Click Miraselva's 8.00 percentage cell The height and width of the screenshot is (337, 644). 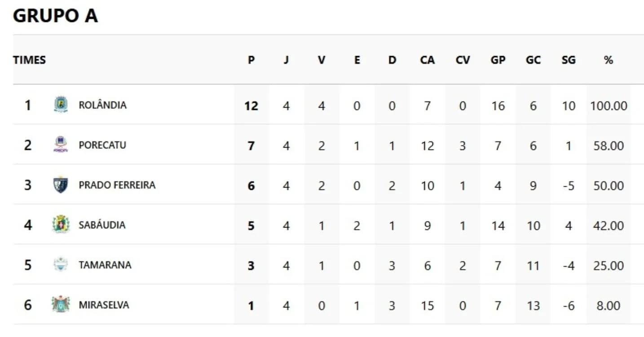coord(608,306)
